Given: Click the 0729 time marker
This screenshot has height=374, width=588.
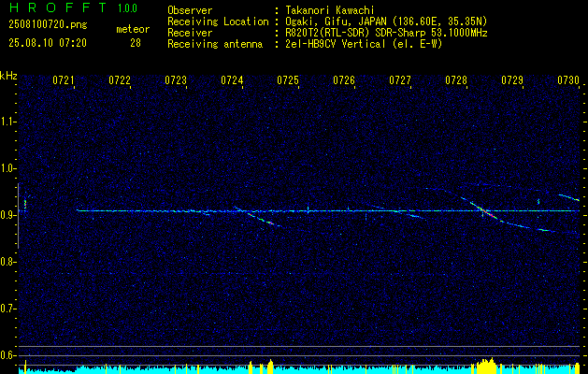Looking at the screenshot, I should pos(512,79).
